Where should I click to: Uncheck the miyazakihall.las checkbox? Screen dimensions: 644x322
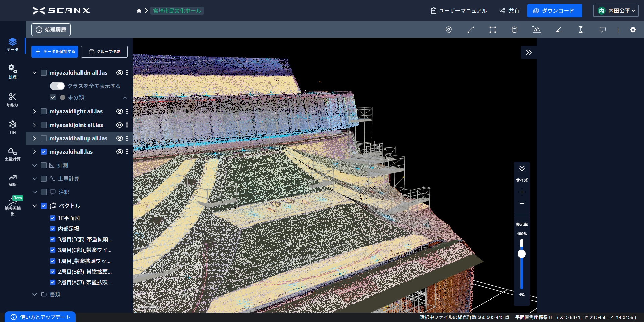coord(44,152)
